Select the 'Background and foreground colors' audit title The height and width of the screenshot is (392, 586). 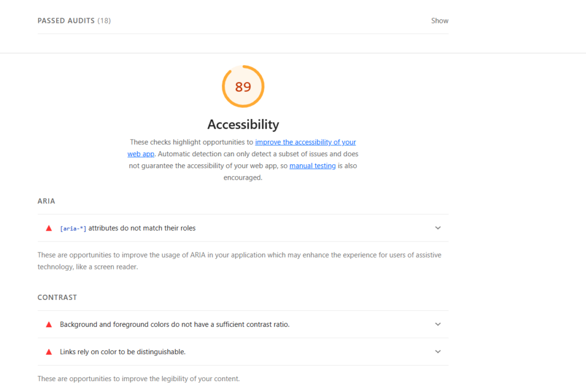click(175, 324)
